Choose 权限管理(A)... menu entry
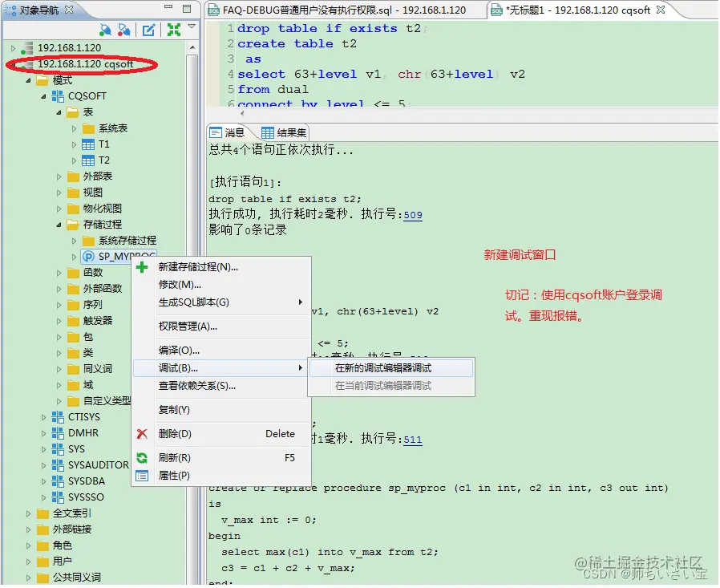Image resolution: width=720 pixels, height=588 pixels. click(x=221, y=326)
